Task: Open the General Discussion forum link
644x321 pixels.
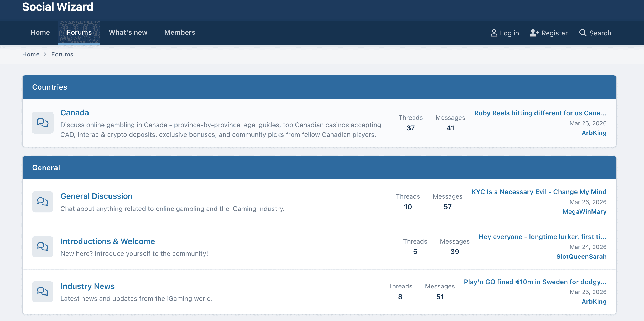Action: [x=96, y=196]
